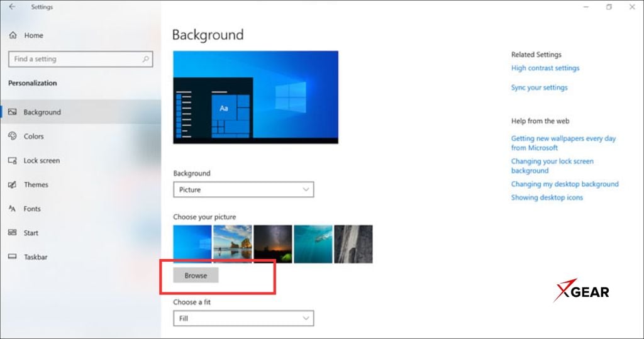Screen dimensions: 644x339
Task: Open Changing my desktop background link
Action: [565, 184]
